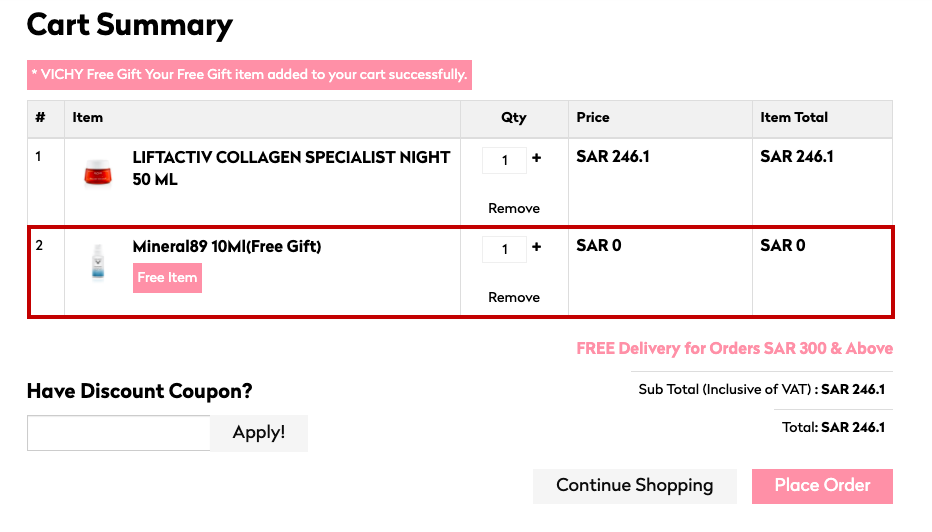Image resolution: width=932 pixels, height=532 pixels.
Task: Click the Qty column header
Action: (514, 118)
